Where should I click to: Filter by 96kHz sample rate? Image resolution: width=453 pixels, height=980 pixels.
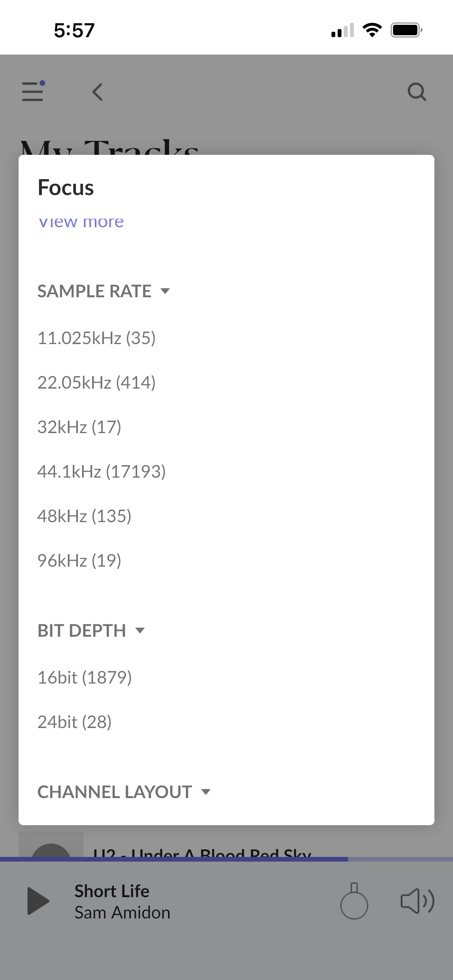point(79,560)
